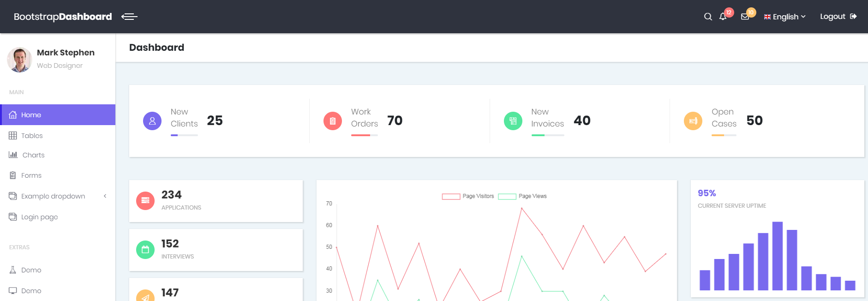Click the Example dropdown windows icon
This screenshot has height=301, width=868.
[x=13, y=196]
